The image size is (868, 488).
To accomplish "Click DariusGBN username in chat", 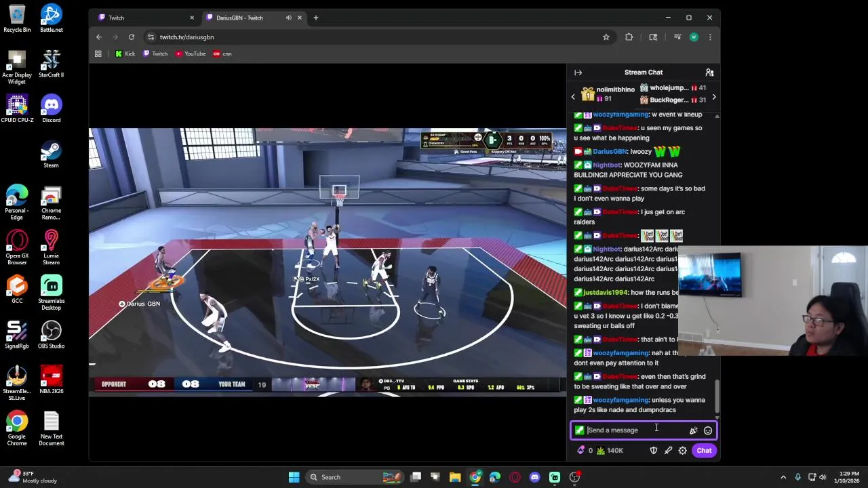I will [610, 152].
